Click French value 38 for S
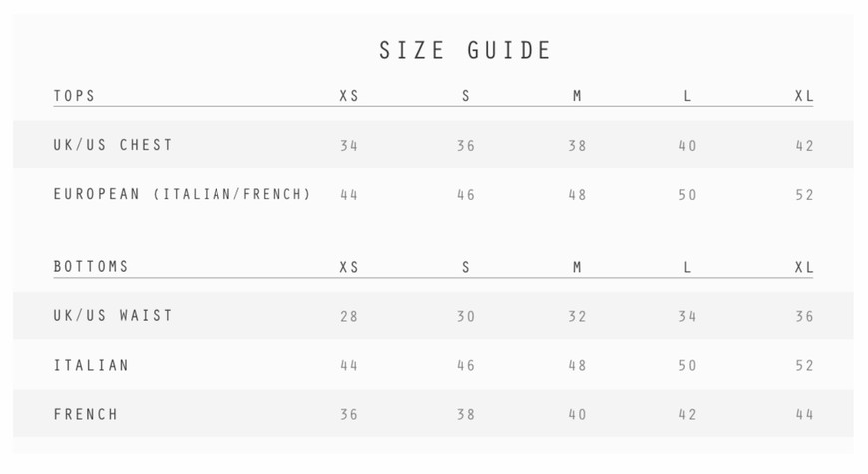This screenshot has height=474, width=868. click(466, 414)
